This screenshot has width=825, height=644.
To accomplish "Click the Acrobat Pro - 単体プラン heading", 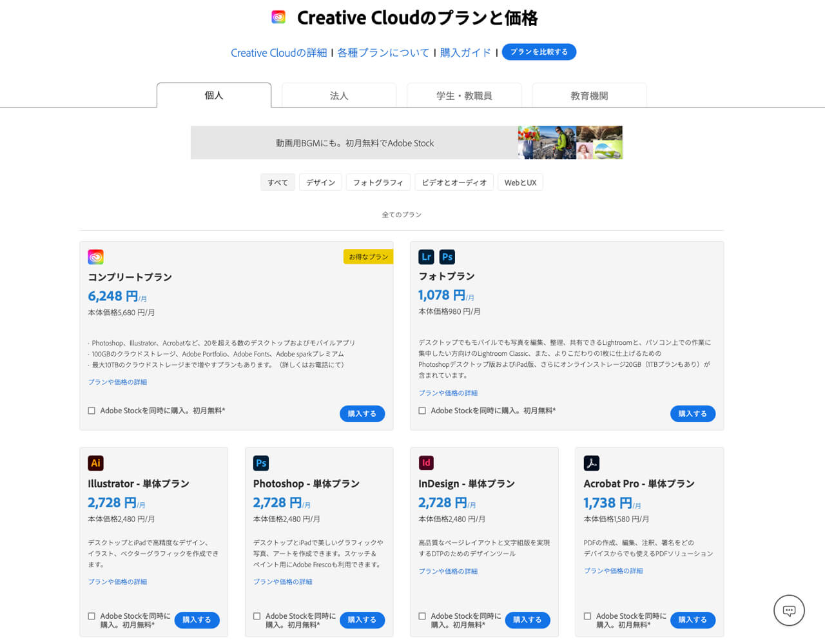I will (x=639, y=483).
